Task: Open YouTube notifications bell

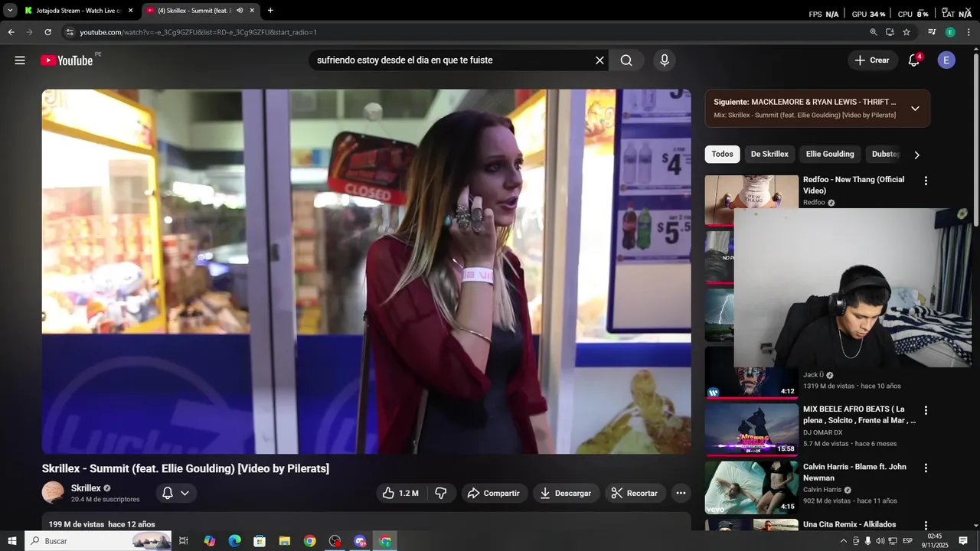Action: (x=913, y=60)
